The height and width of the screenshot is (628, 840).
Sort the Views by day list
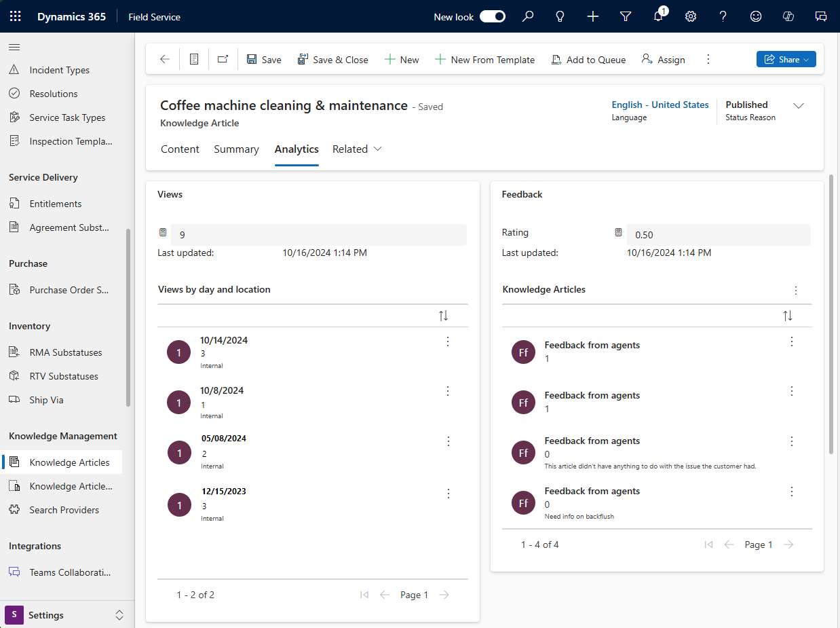(x=443, y=316)
